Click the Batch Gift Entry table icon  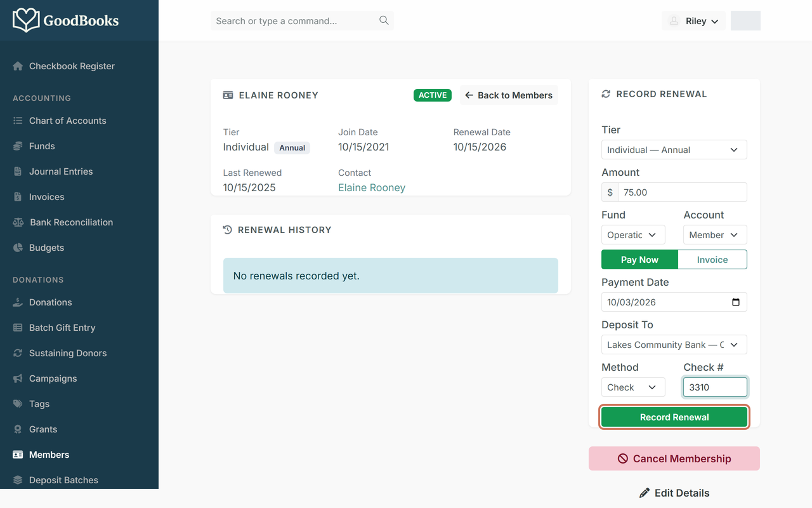pos(18,328)
